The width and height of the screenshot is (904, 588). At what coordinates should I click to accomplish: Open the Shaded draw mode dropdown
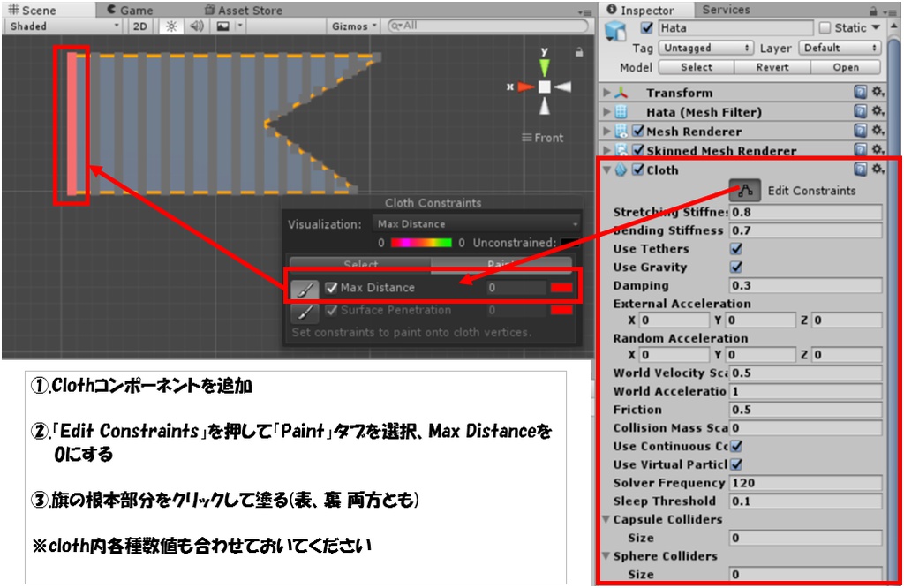(60, 26)
